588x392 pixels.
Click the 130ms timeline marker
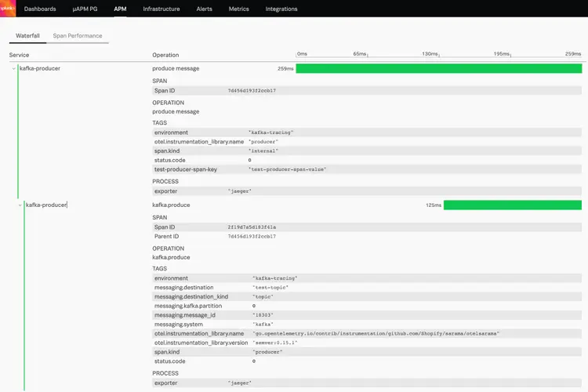click(x=430, y=54)
